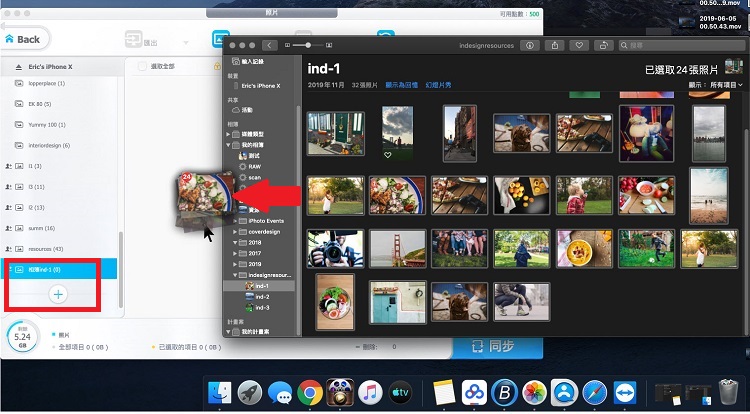Toggle the 2018 folder disclosure triangle
This screenshot has height=414, width=750.
[x=235, y=242]
